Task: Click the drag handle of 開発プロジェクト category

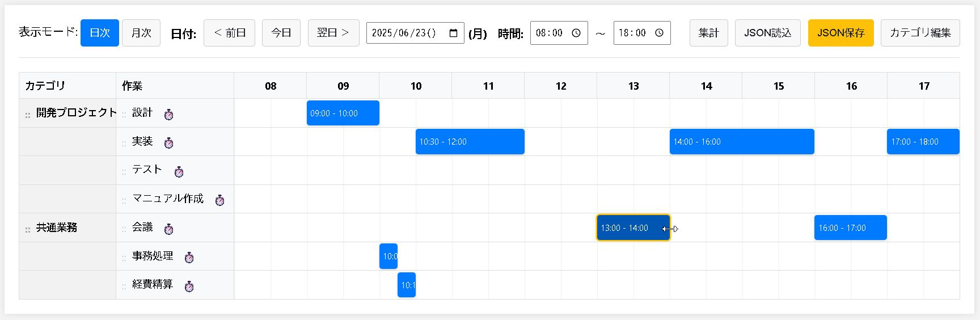Action: click(28, 115)
